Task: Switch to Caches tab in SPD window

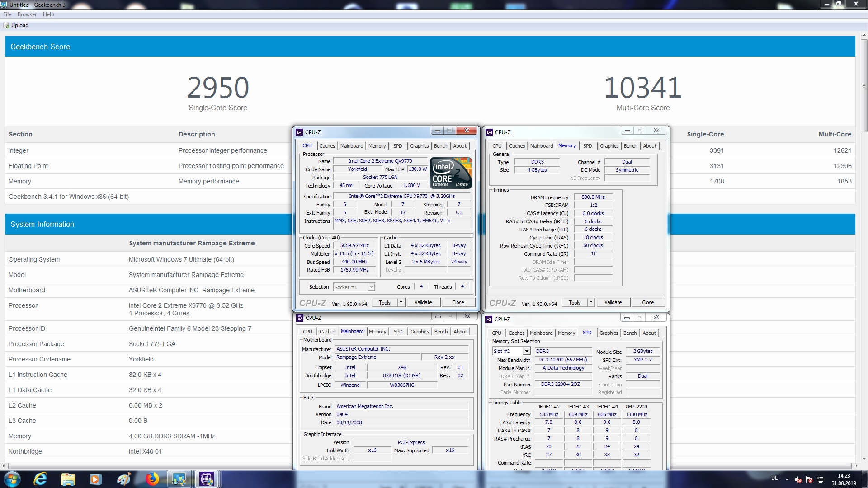Action: point(516,333)
